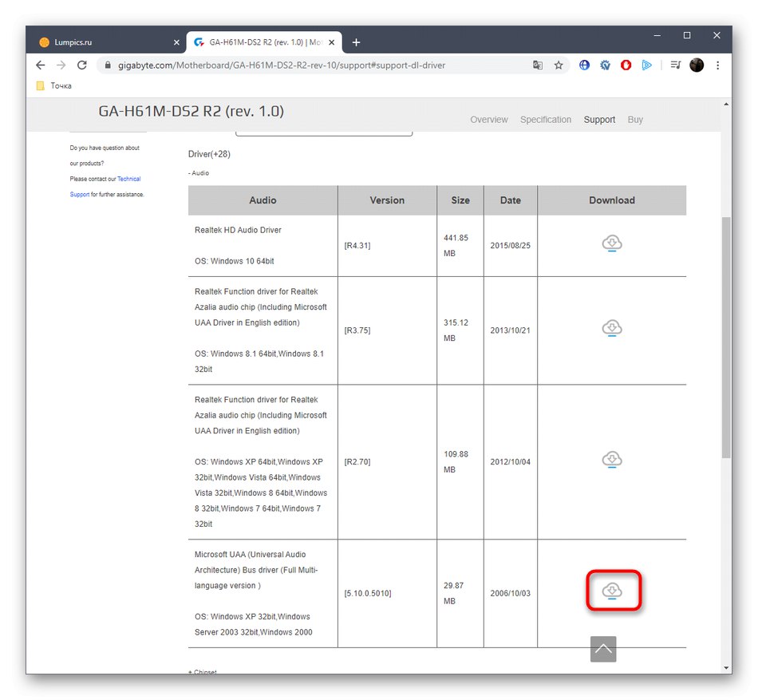This screenshot has width=758, height=700.
Task: Click the Date column header
Action: (x=510, y=200)
